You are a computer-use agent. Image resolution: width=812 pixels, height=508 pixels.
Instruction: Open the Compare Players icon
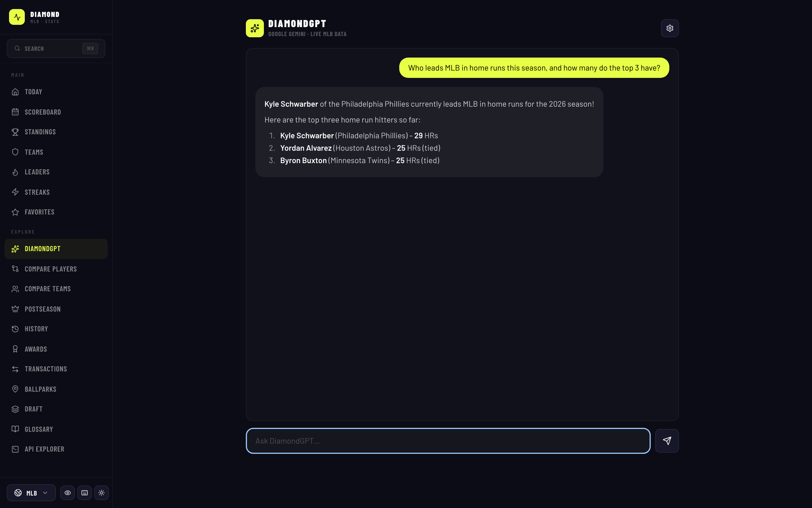[x=15, y=269]
